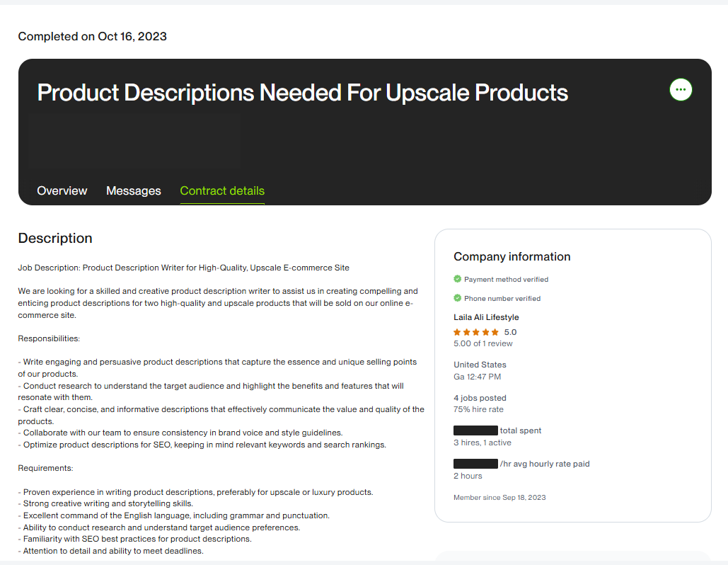The width and height of the screenshot is (728, 565).
Task: Click the Payment method verified checkmark icon
Action: pos(457,279)
